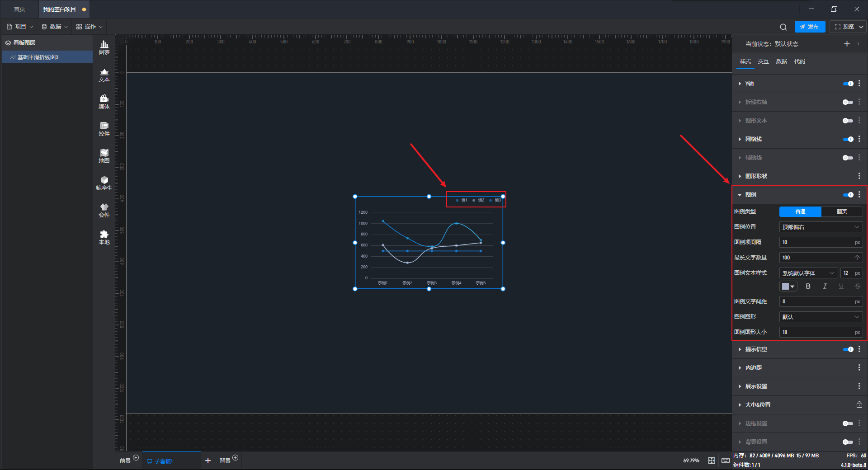Switch to the 交互 tab
The width and height of the screenshot is (868, 470).
pos(763,61)
